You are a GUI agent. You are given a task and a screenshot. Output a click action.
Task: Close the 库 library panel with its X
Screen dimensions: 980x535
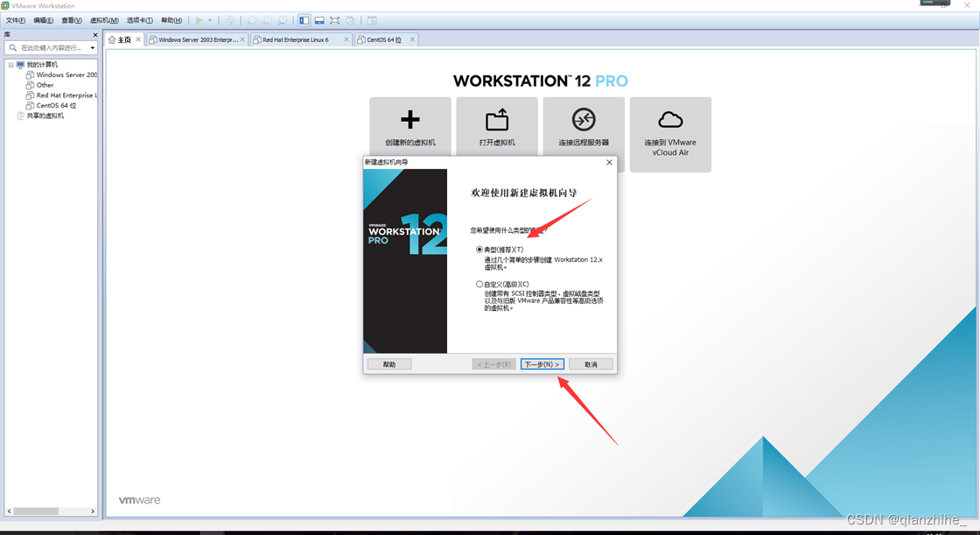click(95, 35)
